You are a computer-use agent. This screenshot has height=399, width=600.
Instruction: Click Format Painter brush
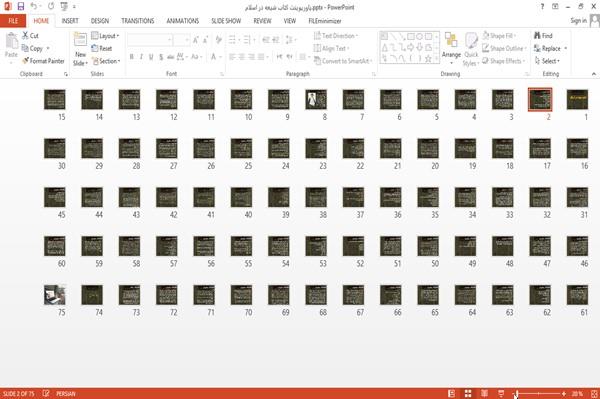click(x=43, y=61)
